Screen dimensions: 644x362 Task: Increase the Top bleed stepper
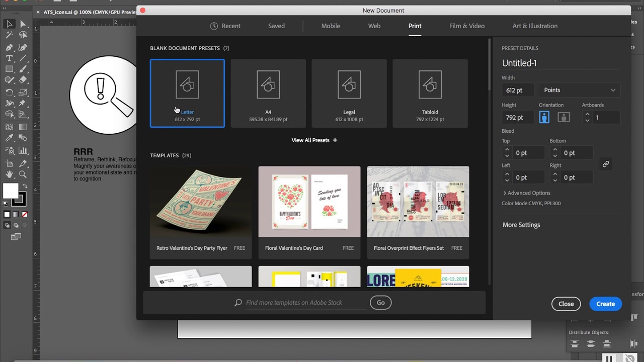pyautogui.click(x=507, y=150)
